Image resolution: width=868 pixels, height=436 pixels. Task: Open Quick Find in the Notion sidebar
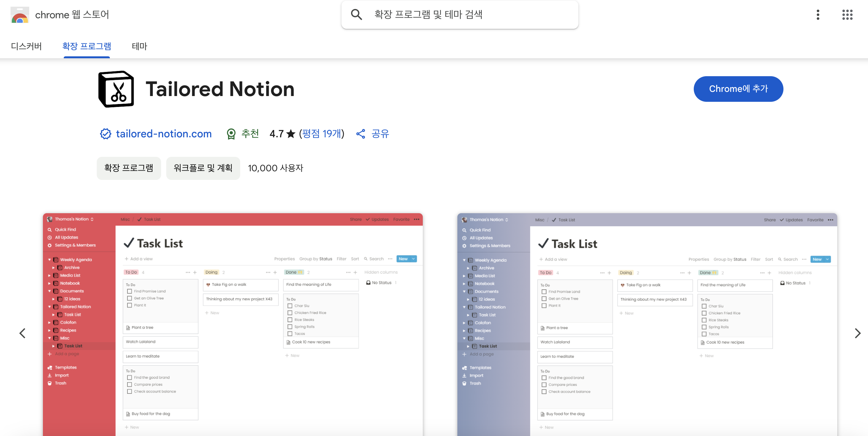coord(50,229)
